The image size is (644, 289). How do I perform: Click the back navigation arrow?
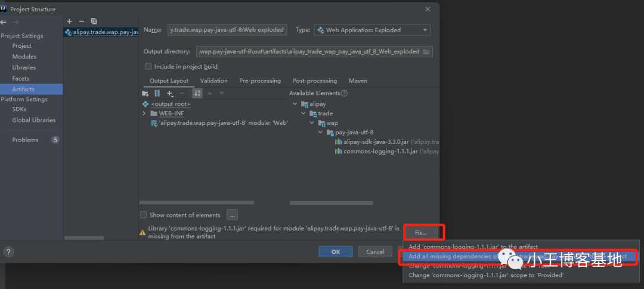tap(4, 23)
